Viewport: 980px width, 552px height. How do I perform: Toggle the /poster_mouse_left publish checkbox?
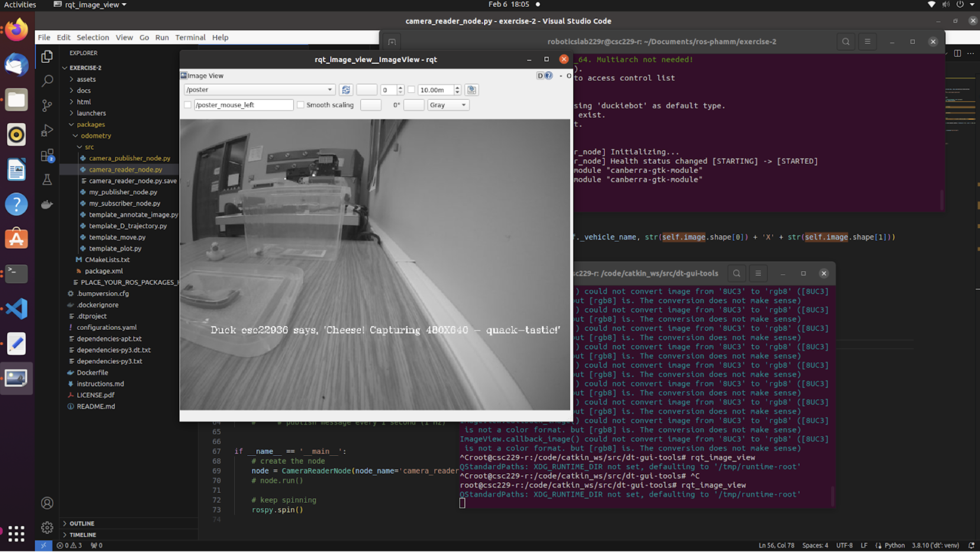188,105
